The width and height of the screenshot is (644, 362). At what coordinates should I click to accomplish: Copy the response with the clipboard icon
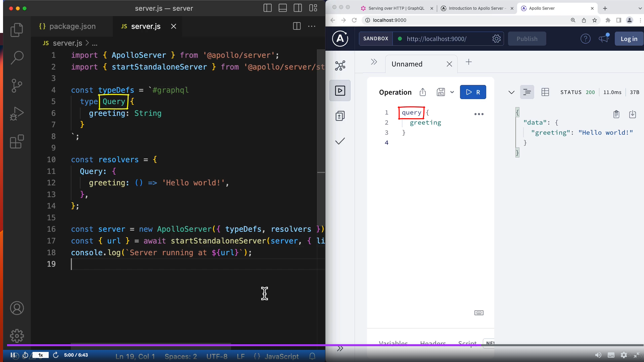(616, 114)
